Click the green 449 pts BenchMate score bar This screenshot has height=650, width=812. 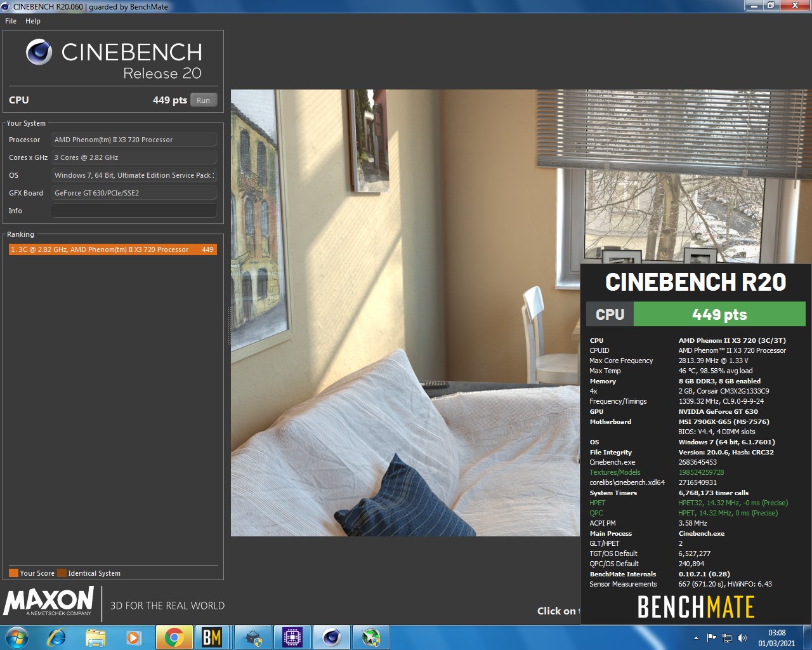tap(719, 314)
